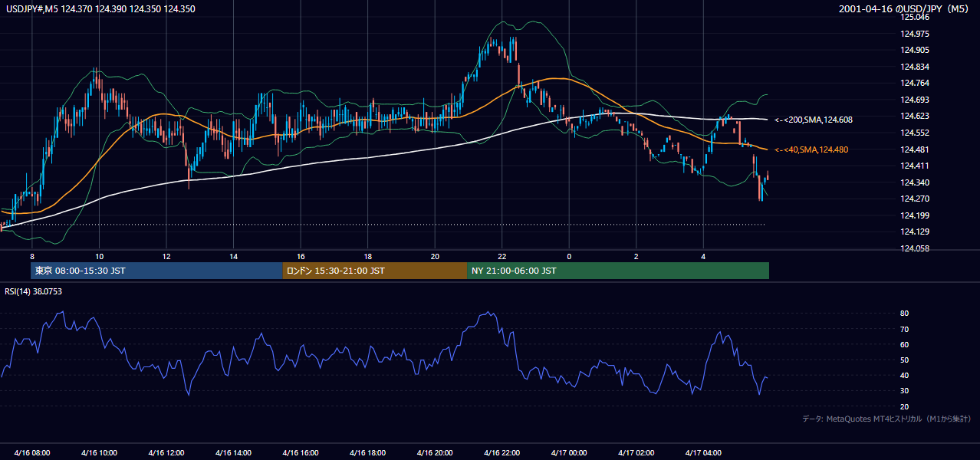Select the 東京 08:00-15:30 JST session bar
980x460 pixels.
tap(156, 271)
